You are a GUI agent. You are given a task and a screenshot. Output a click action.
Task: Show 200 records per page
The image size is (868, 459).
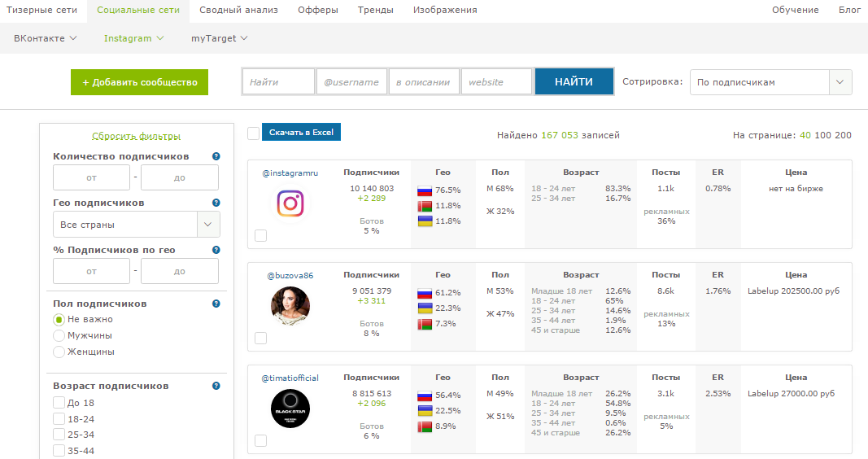click(x=843, y=135)
